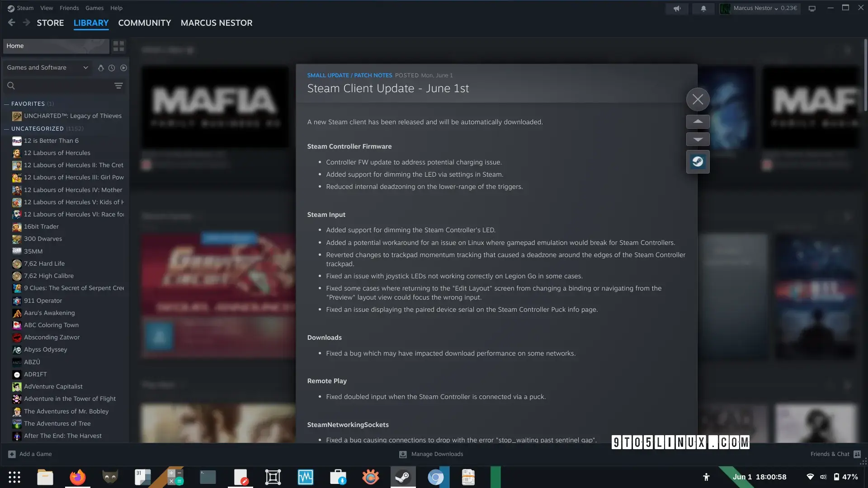The image size is (868, 488).
Task: Open the Games menu
Action: point(94,8)
